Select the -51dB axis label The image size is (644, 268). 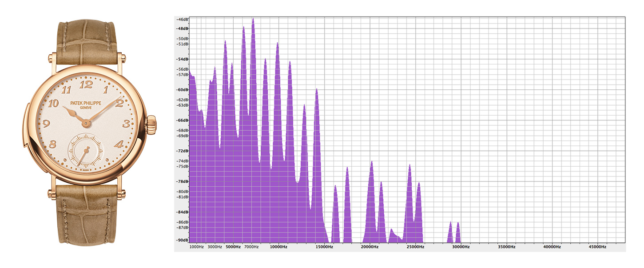click(x=182, y=44)
